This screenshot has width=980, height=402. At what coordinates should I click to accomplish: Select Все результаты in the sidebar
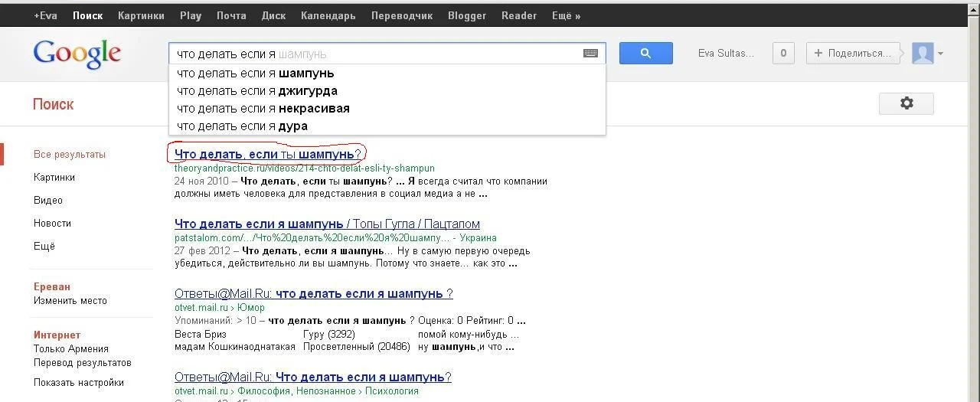click(x=70, y=154)
